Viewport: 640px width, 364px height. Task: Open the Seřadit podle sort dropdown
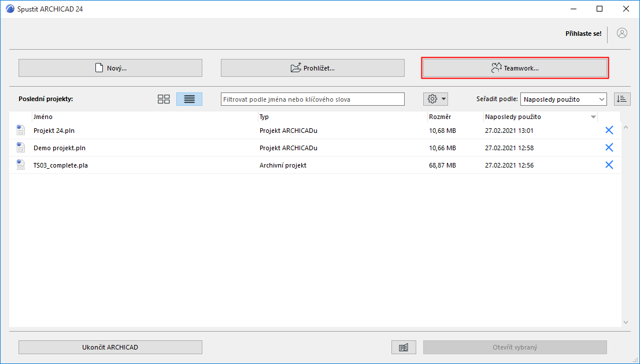click(563, 99)
